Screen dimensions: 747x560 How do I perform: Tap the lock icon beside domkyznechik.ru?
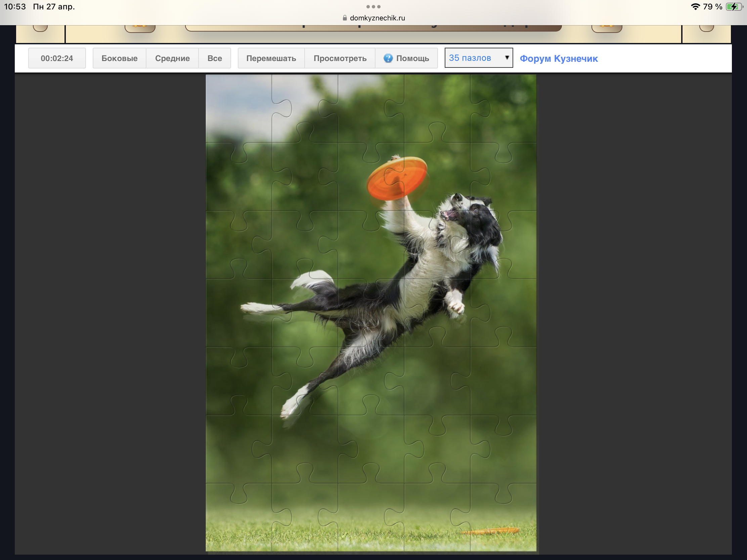click(x=345, y=18)
